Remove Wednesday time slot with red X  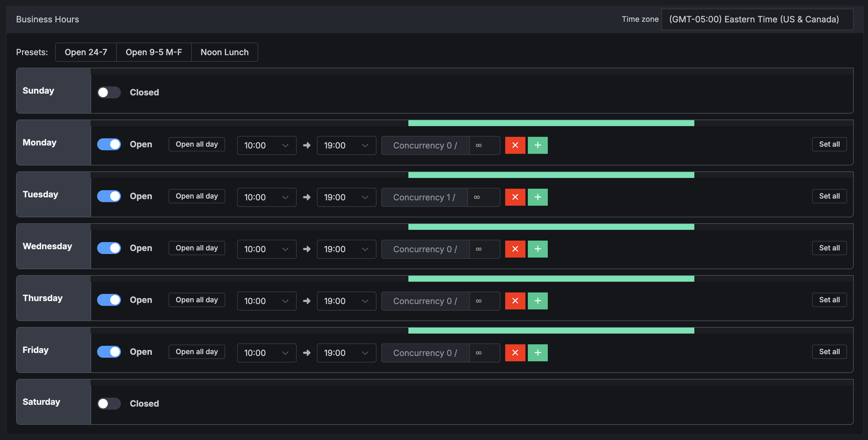tap(515, 249)
